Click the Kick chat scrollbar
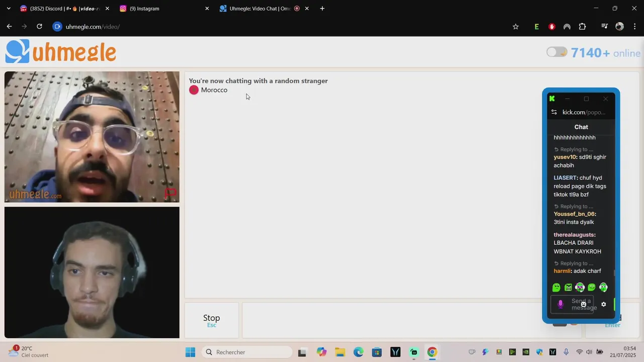 coord(614,273)
